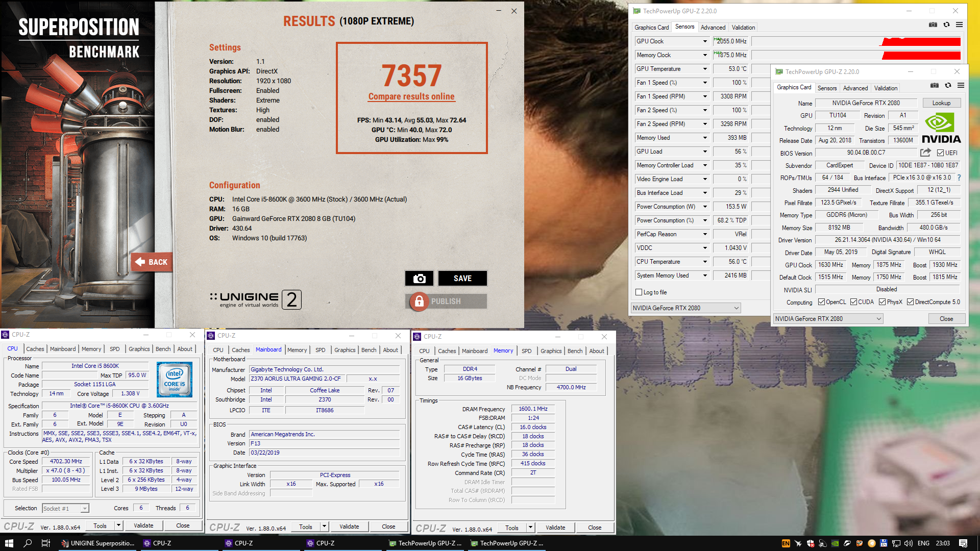
Task: Go back using the red BACK arrow
Action: coord(151,262)
